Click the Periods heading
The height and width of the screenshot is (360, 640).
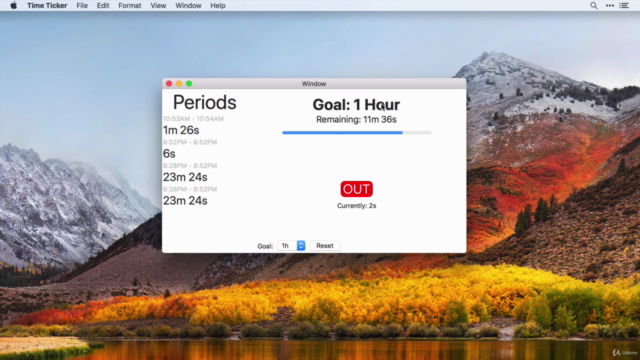point(204,102)
